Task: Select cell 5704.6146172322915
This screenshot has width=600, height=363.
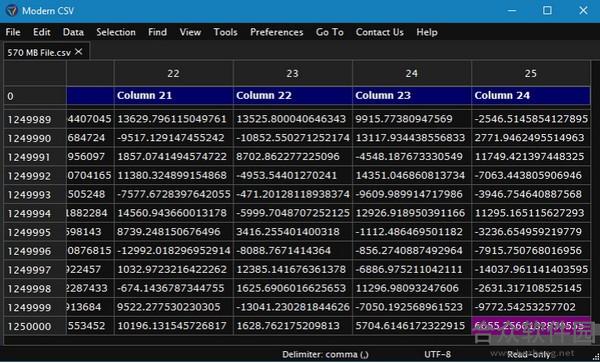Action: pyautogui.click(x=411, y=326)
